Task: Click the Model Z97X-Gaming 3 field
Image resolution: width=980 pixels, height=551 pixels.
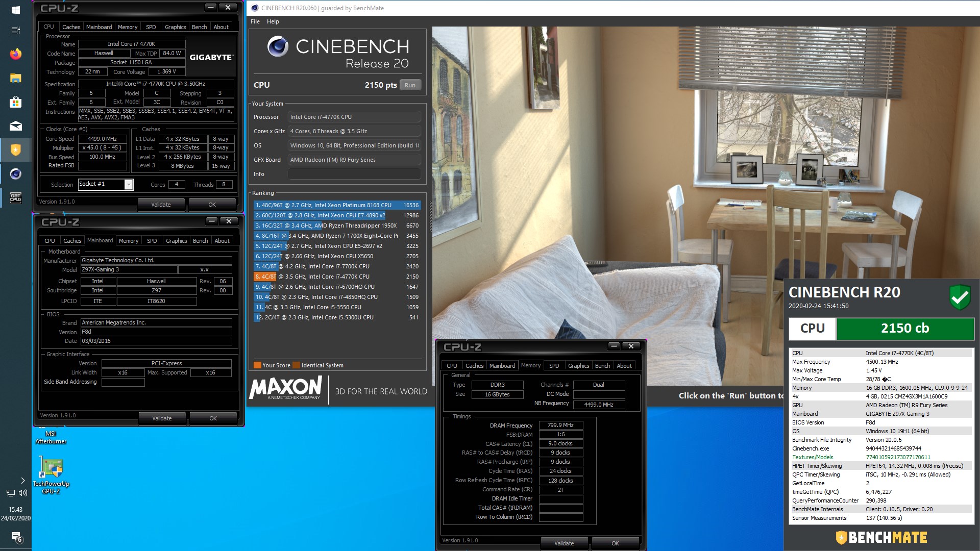Action: [129, 269]
